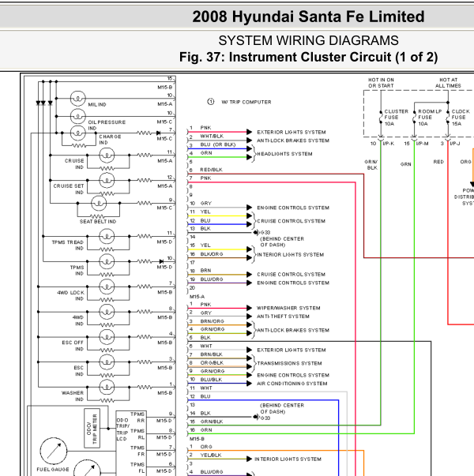Click the 'CRUISE SET IND' label

point(69,189)
